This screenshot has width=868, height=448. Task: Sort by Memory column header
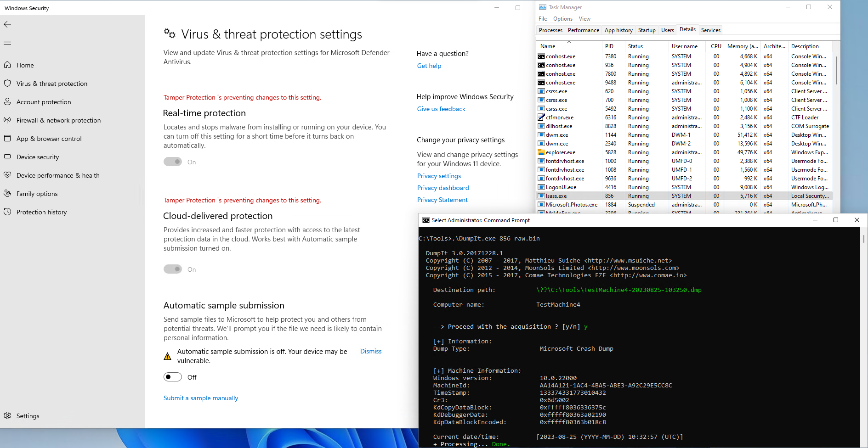(x=743, y=46)
